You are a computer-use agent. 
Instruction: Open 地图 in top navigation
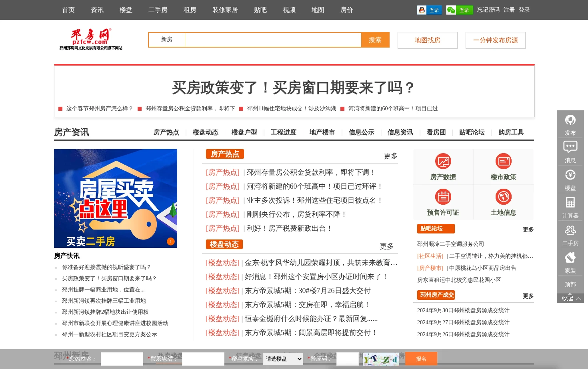(x=318, y=10)
